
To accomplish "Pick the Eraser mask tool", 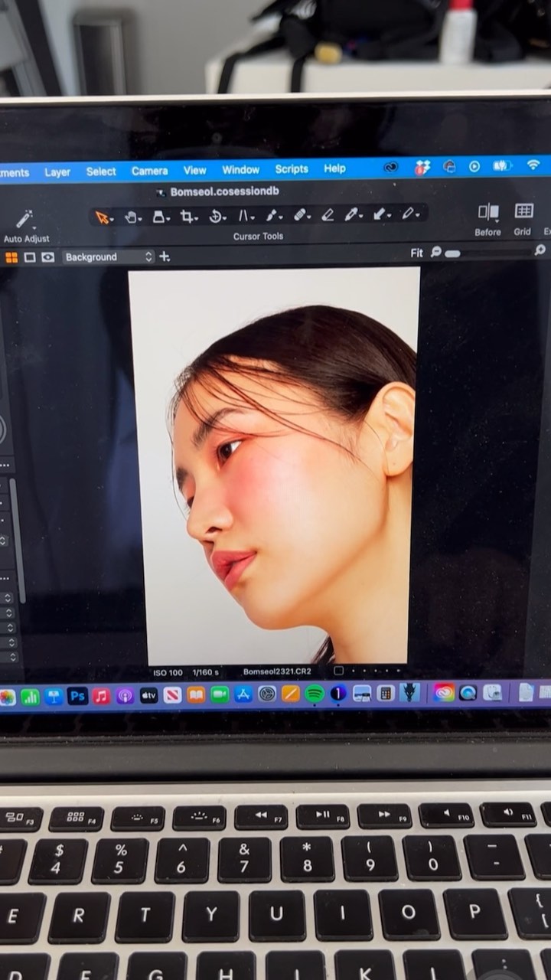I will (328, 215).
